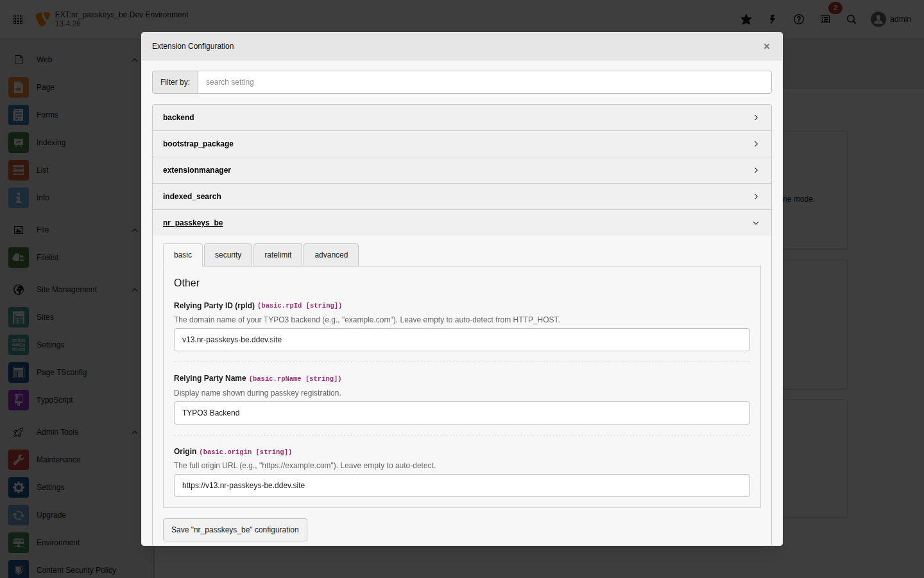Click the Content Security Policy label

coord(76,570)
